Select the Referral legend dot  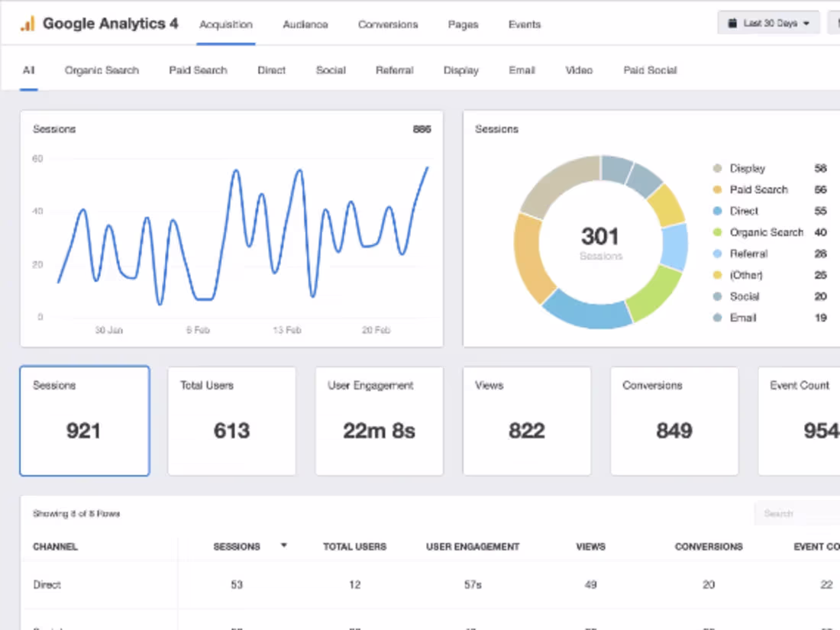717,254
